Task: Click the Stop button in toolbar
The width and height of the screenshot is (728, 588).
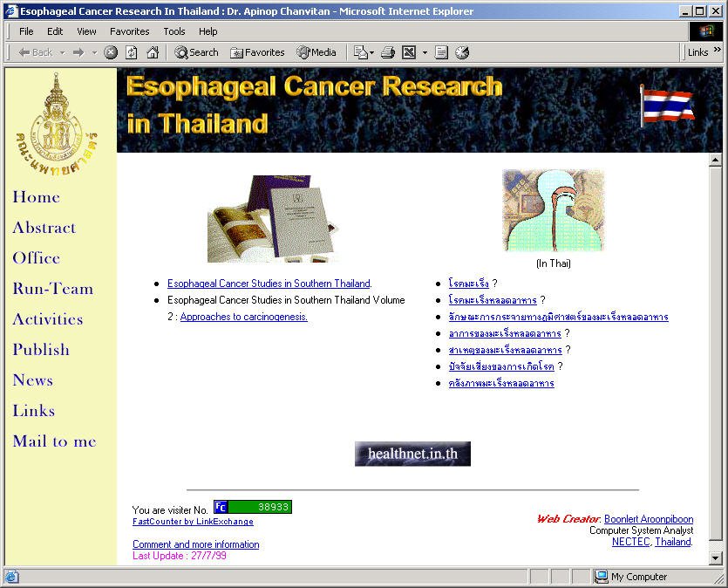Action: (111, 52)
